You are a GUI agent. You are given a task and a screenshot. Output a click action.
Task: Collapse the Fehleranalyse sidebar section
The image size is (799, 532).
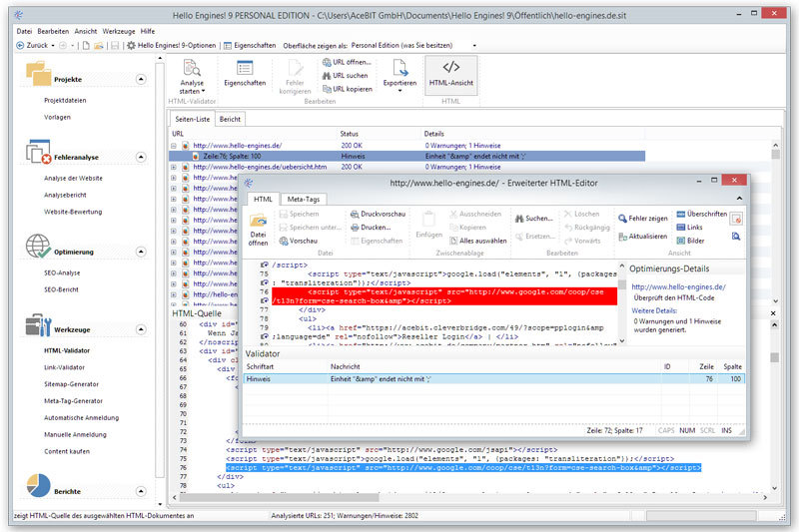click(x=141, y=157)
